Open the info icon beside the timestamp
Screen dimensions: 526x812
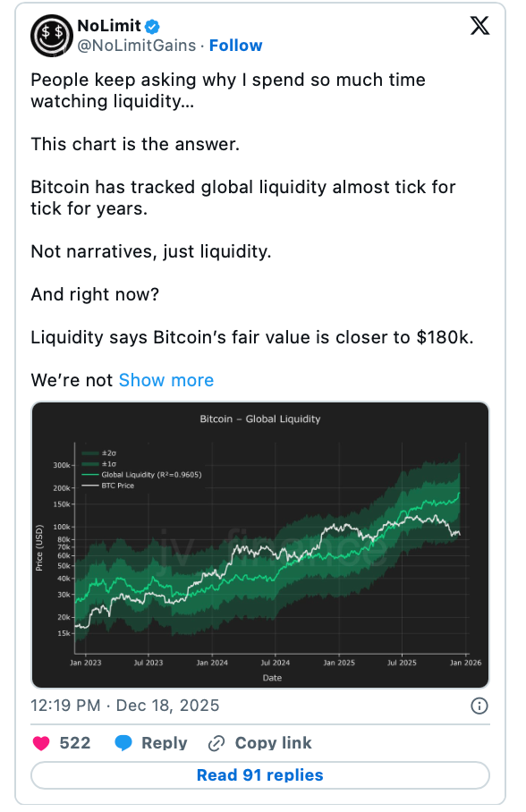[x=479, y=706]
